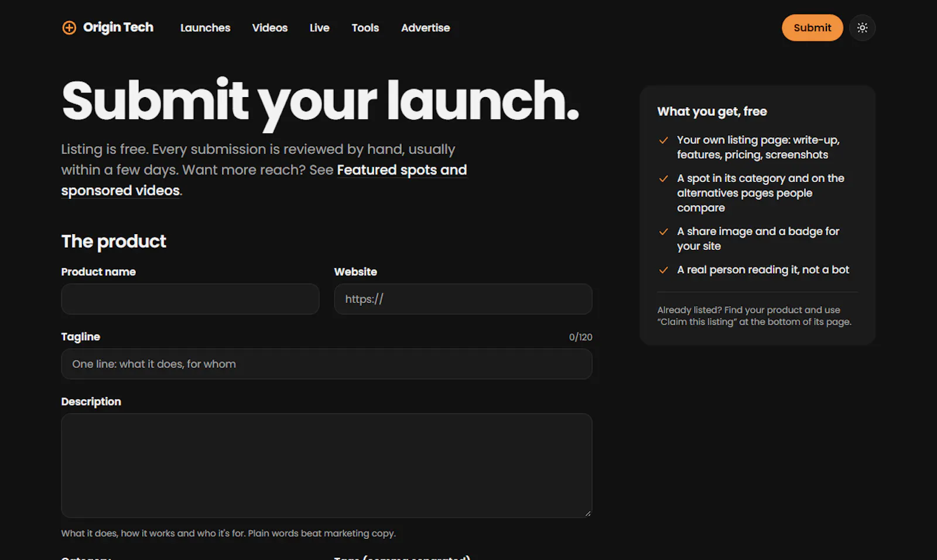Toggle the light/dark theme sun icon

tap(862, 28)
